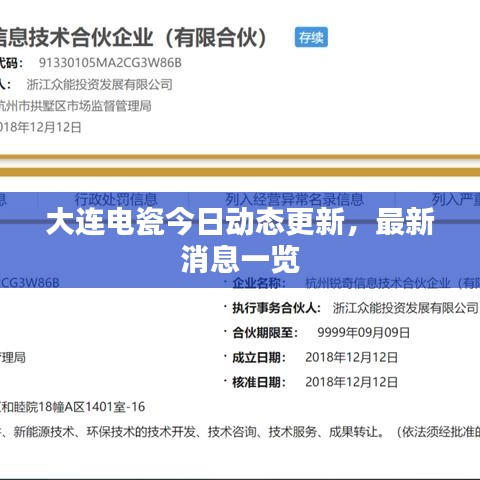
Task: Click the 消息一览 banner subtitle
Action: [x=240, y=259]
